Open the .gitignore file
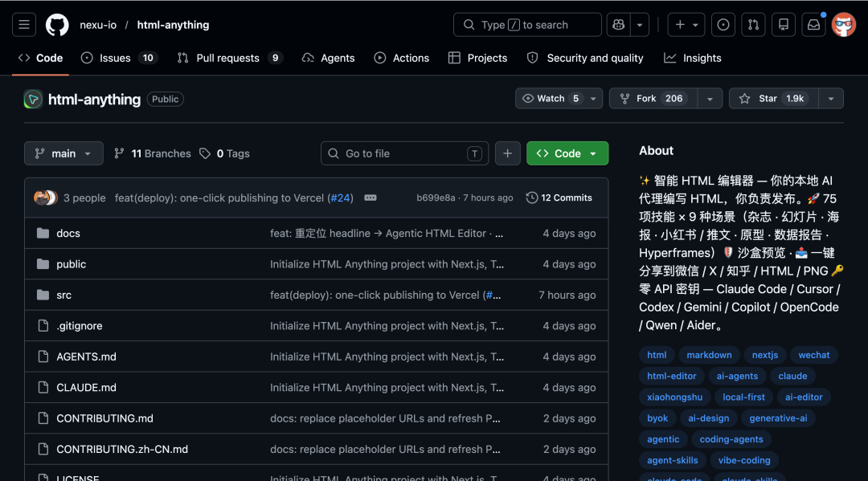This screenshot has width=868, height=481. point(79,326)
